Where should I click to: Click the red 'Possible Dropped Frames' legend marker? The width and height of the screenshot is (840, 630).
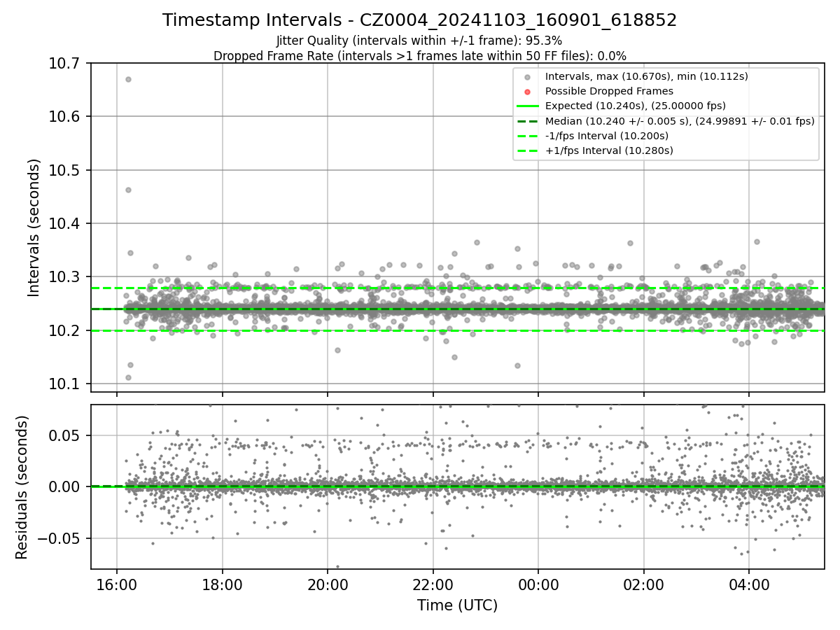pos(527,92)
